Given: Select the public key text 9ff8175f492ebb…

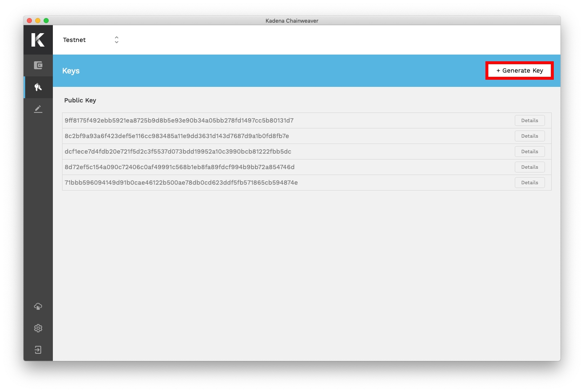Looking at the screenshot, I should [179, 120].
